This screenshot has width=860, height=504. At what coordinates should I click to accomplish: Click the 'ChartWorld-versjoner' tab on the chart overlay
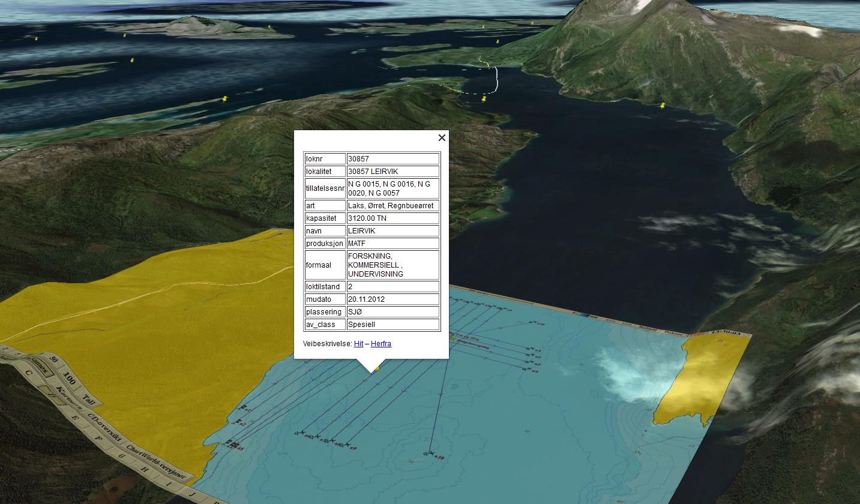[157, 462]
